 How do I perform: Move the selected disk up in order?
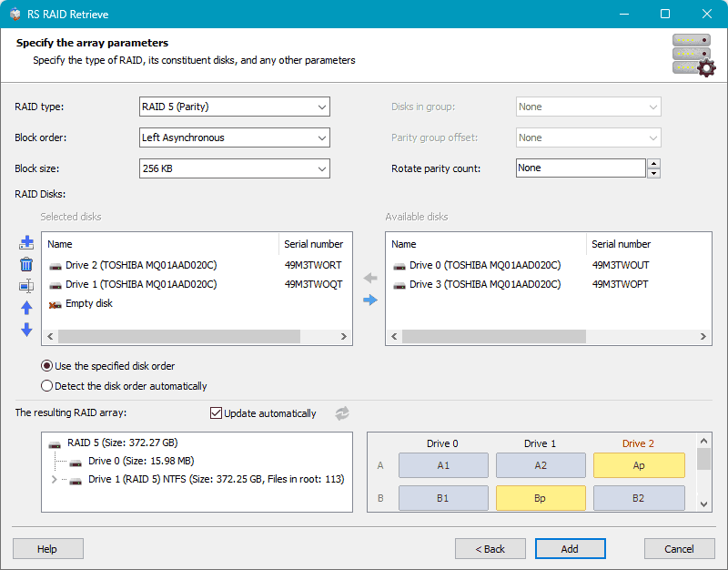tap(26, 308)
